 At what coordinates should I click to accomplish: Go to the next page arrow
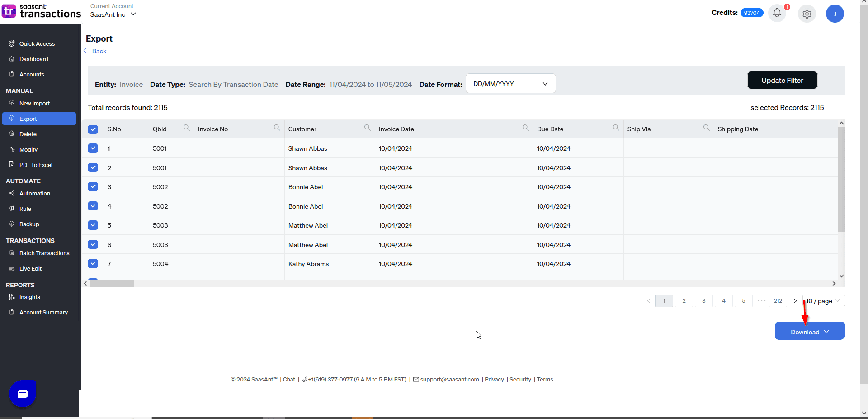point(795,301)
